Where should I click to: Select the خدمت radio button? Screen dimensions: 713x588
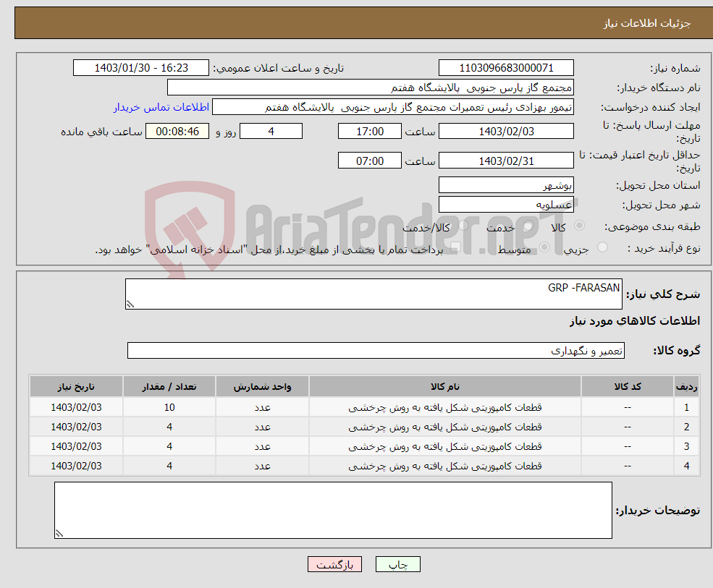point(528,226)
